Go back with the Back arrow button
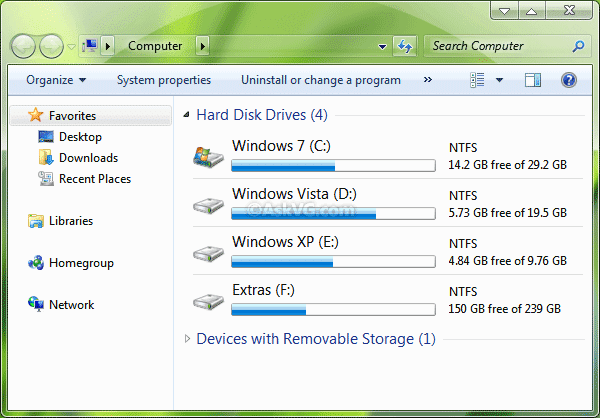Viewport: 600px width, 418px height. (x=23, y=46)
